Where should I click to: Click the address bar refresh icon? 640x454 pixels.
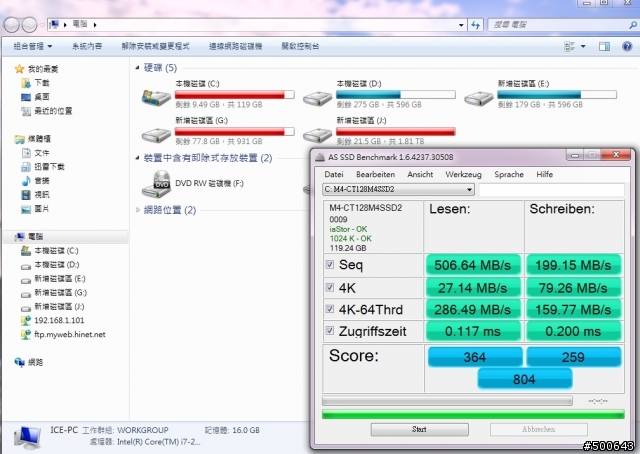(476, 25)
